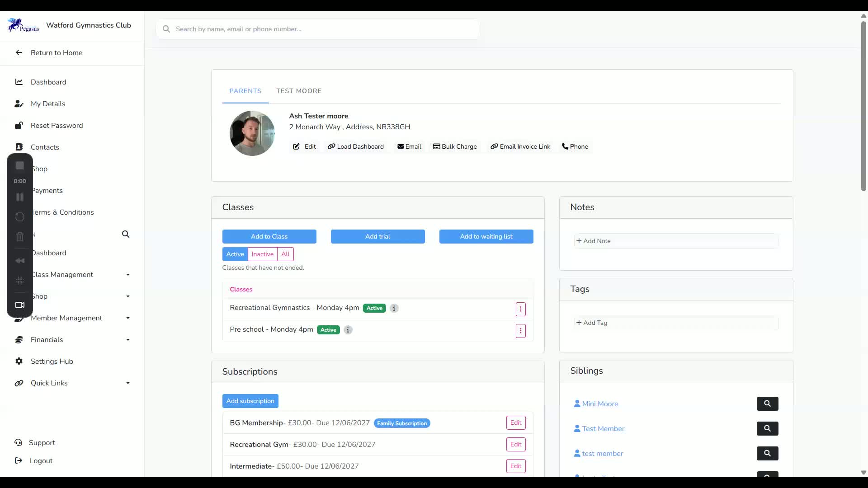The width and height of the screenshot is (868, 488).
Task: Click Load Dashboard link
Action: click(x=356, y=146)
